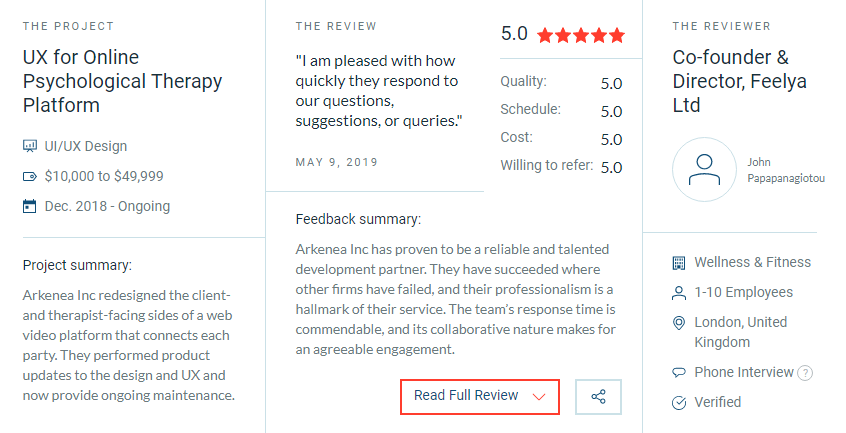Image resolution: width=846 pixels, height=433 pixels.
Task: Click the Wellness & Fitness building icon
Action: tap(679, 263)
